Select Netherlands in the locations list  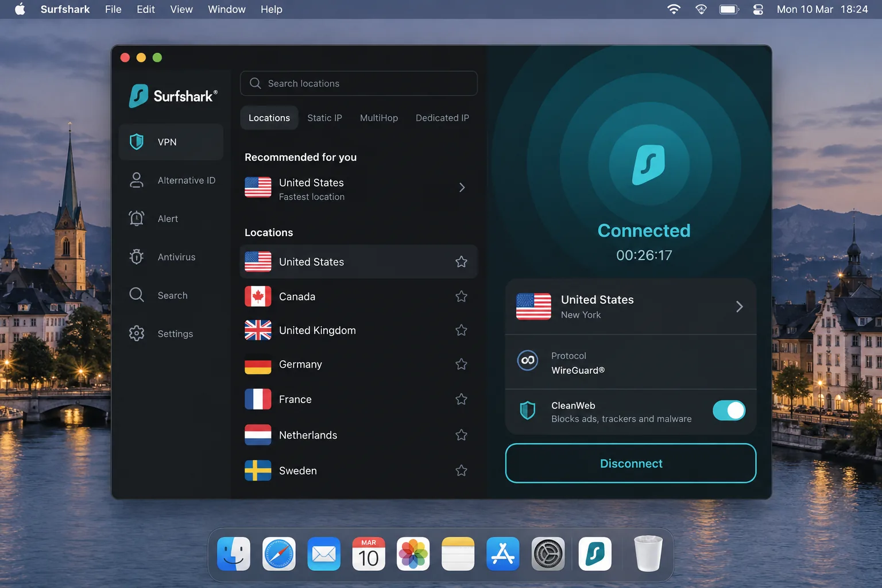point(358,435)
